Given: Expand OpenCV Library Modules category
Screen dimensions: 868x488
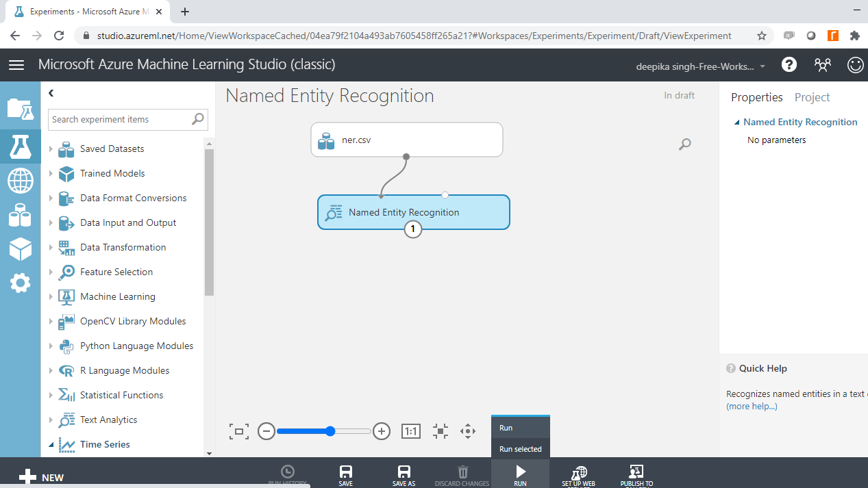Looking at the screenshot, I should 51,321.
